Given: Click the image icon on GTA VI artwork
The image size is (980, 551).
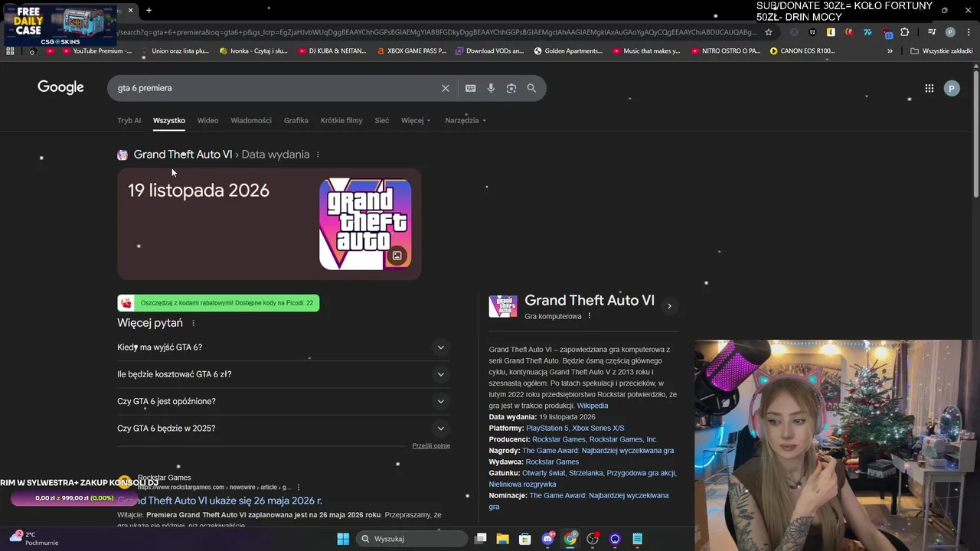Looking at the screenshot, I should point(397,256).
